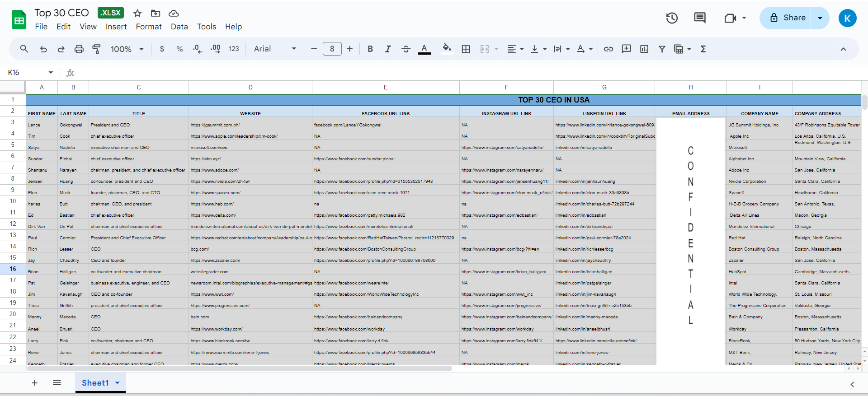Check cloud save status icon
The height and width of the screenshot is (396, 868).
click(174, 13)
